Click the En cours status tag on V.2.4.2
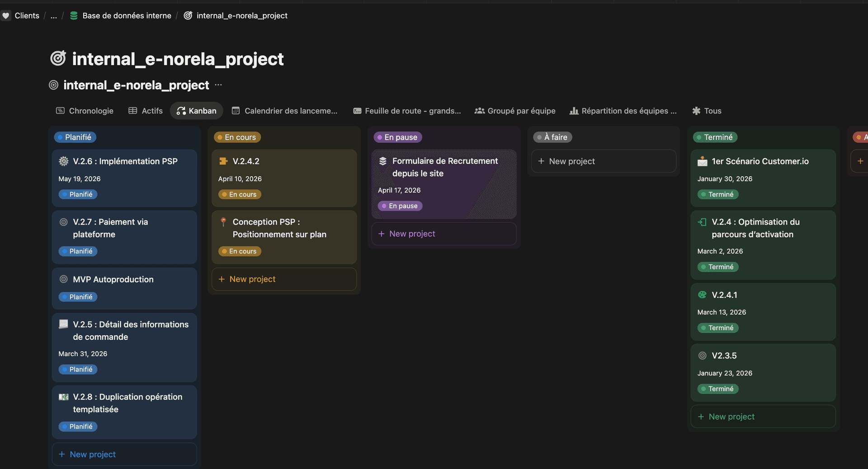 (240, 194)
